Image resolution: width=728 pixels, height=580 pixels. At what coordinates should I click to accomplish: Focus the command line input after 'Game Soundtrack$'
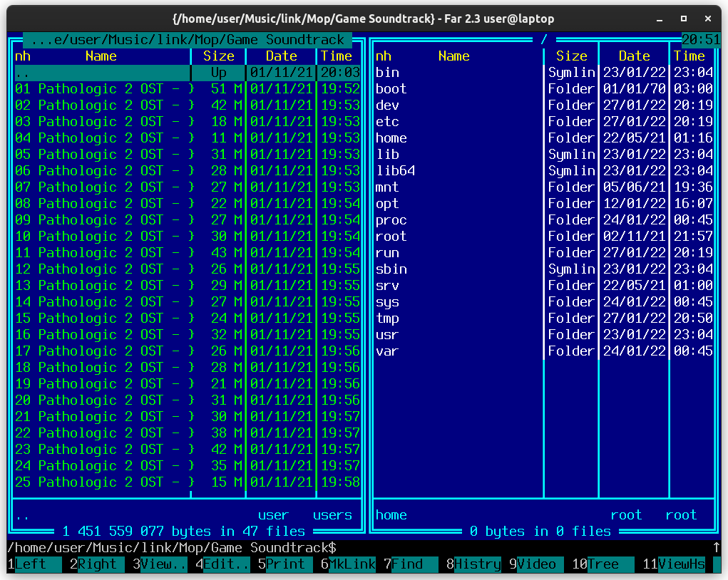tap(525, 548)
